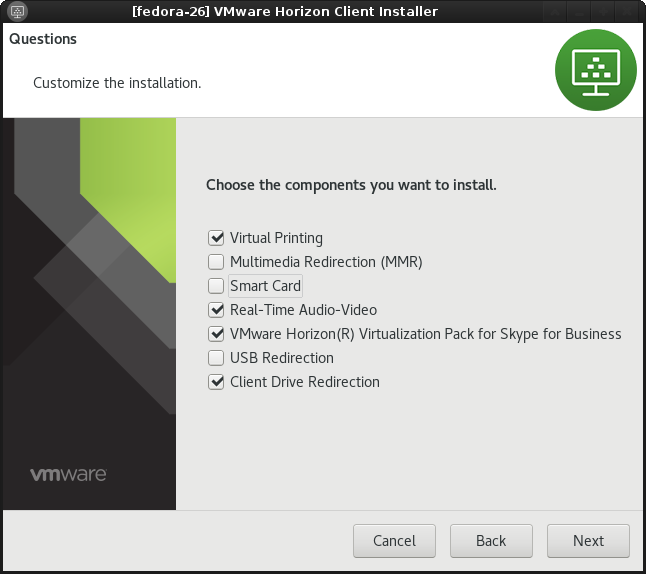The height and width of the screenshot is (574, 646).
Task: Uncheck Virtualization Pack for Skype for Business
Action: [216, 334]
